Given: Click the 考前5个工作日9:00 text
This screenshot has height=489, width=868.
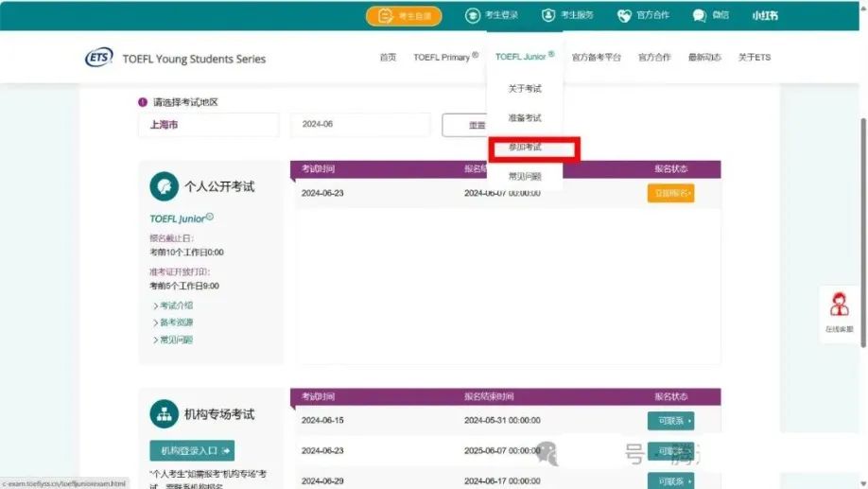Looking at the screenshot, I should (x=184, y=286).
